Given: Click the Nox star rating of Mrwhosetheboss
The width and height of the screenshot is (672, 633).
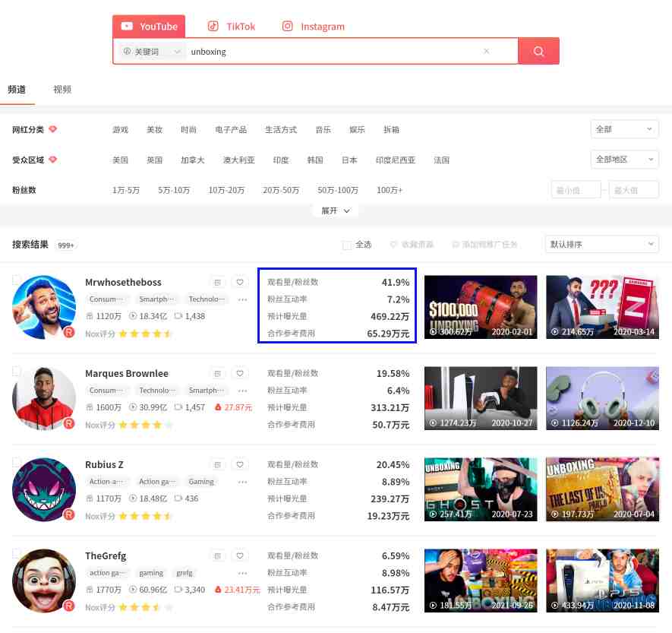Looking at the screenshot, I should tap(145, 334).
